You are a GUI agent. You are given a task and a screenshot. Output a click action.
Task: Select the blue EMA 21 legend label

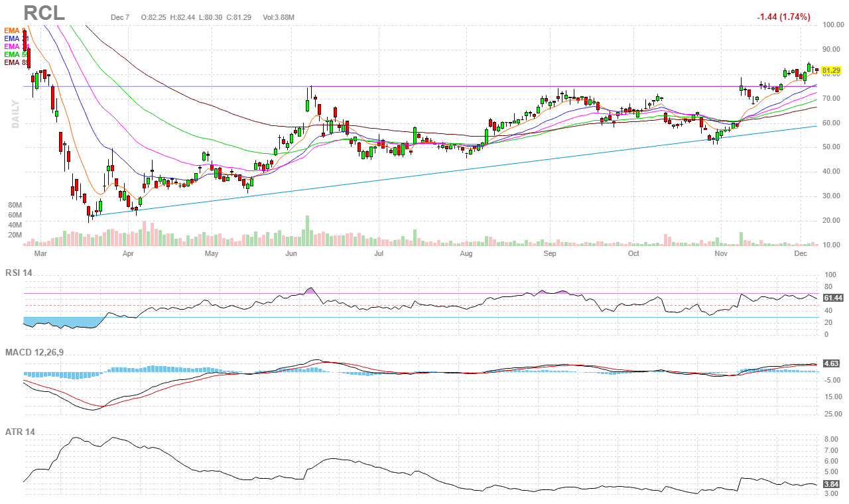17,38
